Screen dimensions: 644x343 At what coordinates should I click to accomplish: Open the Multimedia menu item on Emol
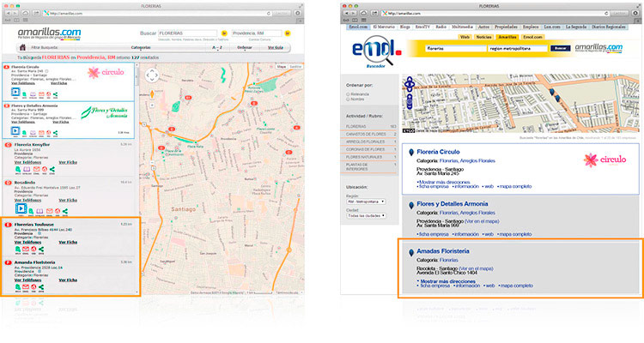point(462,27)
